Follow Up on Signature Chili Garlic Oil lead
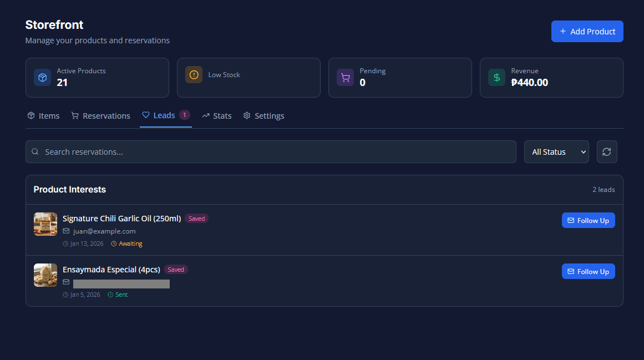 tap(588, 221)
